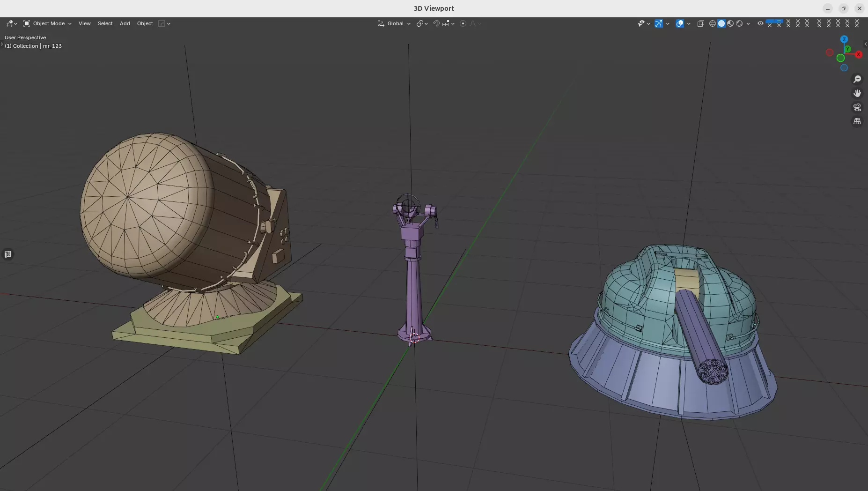
Task: Switch perspective/orthographic with the grid icon
Action: pyautogui.click(x=857, y=121)
